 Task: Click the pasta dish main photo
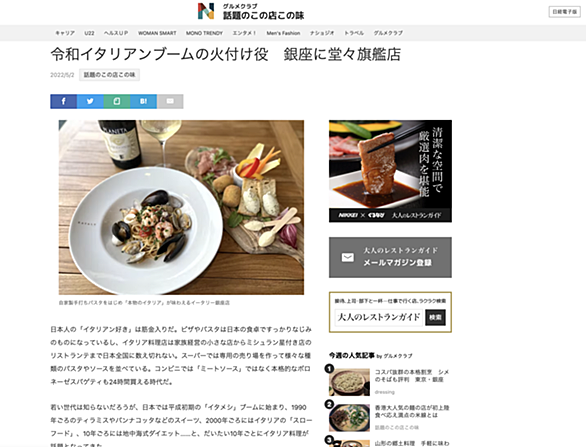(x=181, y=207)
